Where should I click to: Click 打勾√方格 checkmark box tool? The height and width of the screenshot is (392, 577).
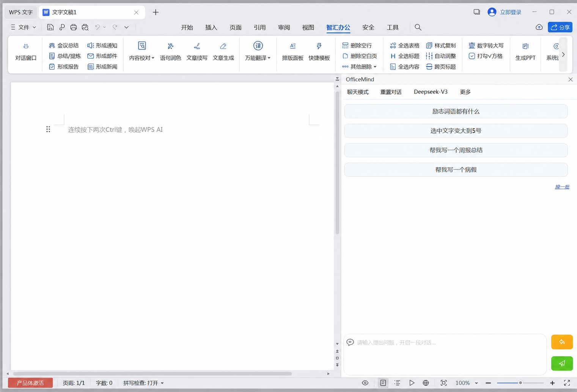(x=486, y=56)
